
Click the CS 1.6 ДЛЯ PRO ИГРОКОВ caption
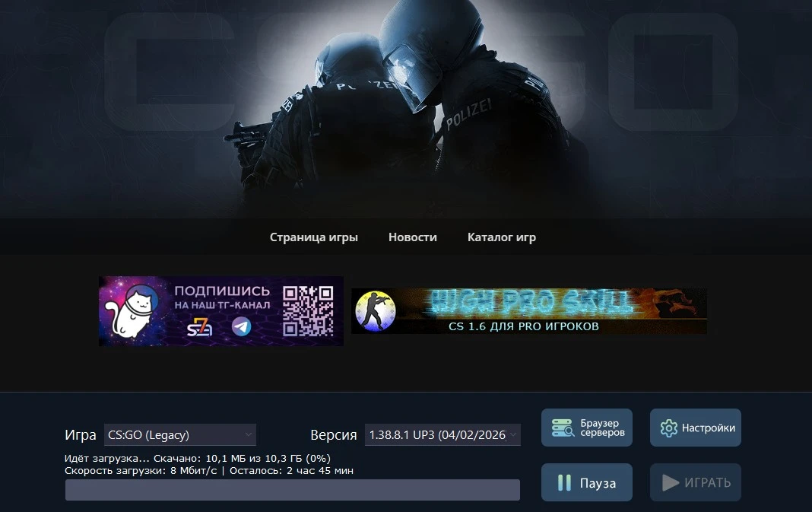click(524, 326)
